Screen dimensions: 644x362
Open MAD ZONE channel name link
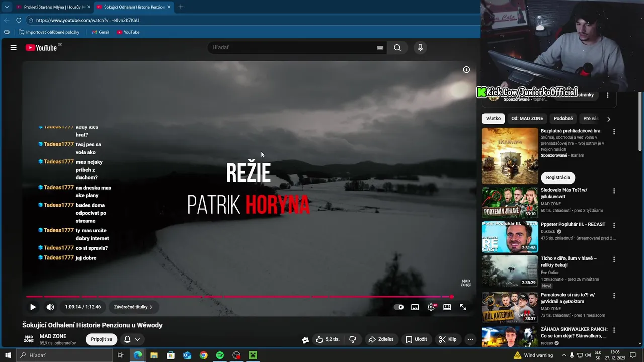click(53, 336)
